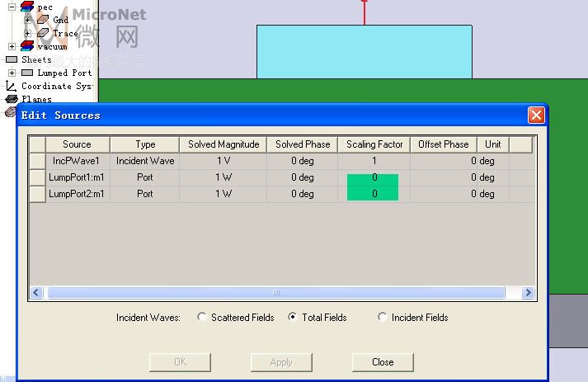This screenshot has width=588, height=382.
Task: Select the Gnd tree item
Action: pyautogui.click(x=60, y=20)
